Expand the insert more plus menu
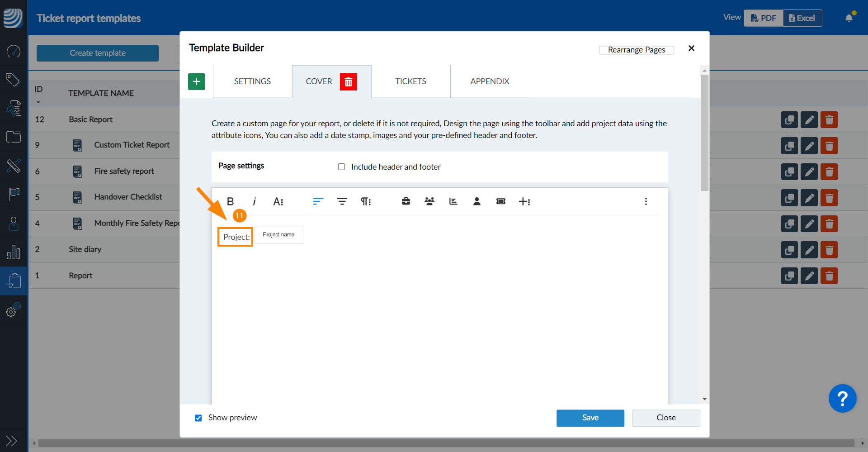Screen dimensions: 868x452 (524, 201)
